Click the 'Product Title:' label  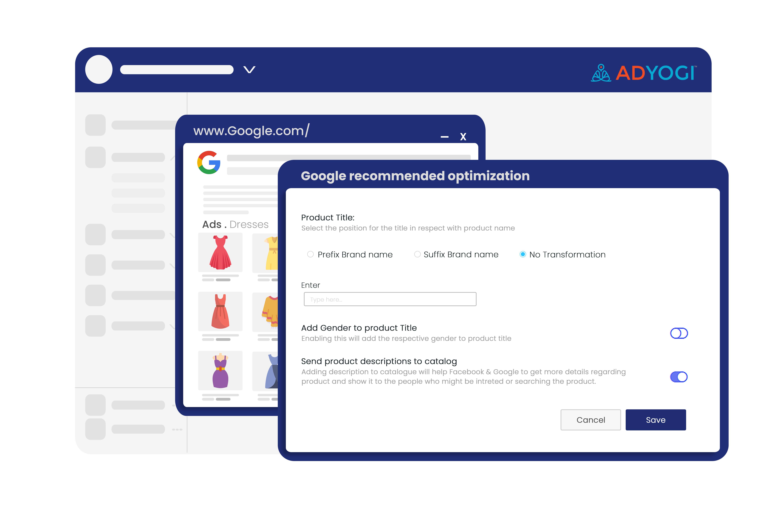328,217
